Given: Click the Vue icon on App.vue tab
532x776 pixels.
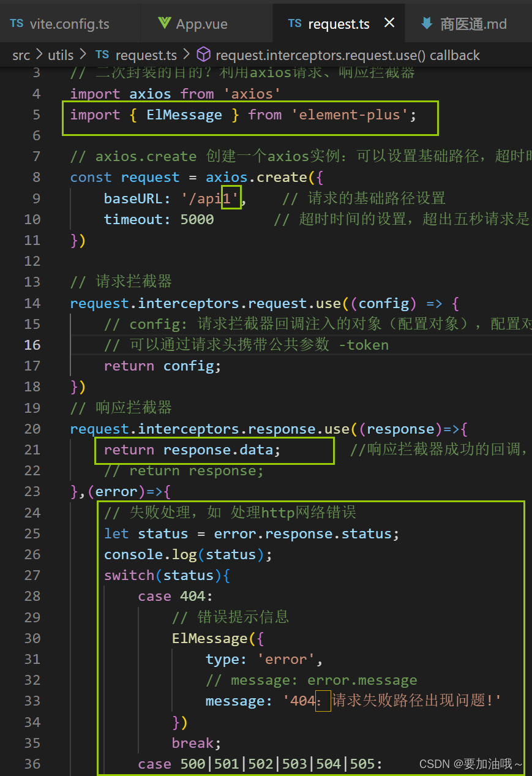Looking at the screenshot, I should (164, 24).
